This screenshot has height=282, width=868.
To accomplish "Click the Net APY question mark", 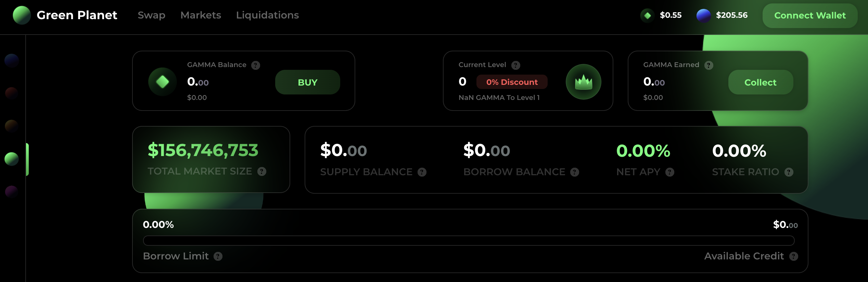I will pyautogui.click(x=670, y=172).
